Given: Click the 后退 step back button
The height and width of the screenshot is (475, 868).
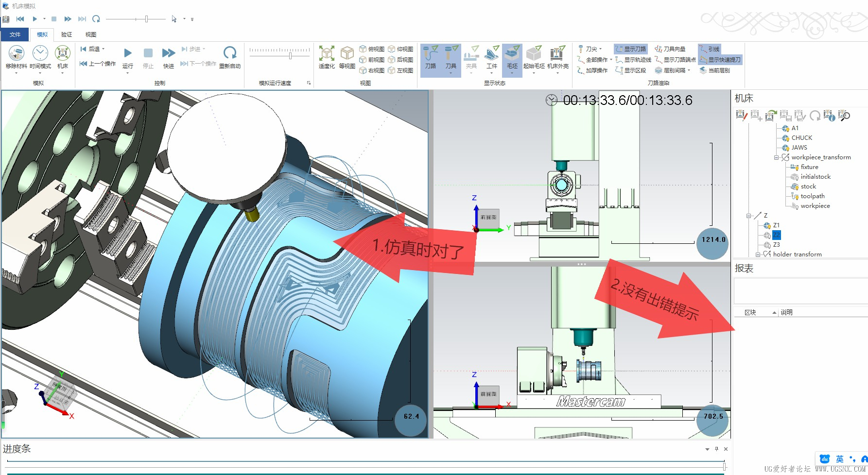Looking at the screenshot, I should point(92,49).
